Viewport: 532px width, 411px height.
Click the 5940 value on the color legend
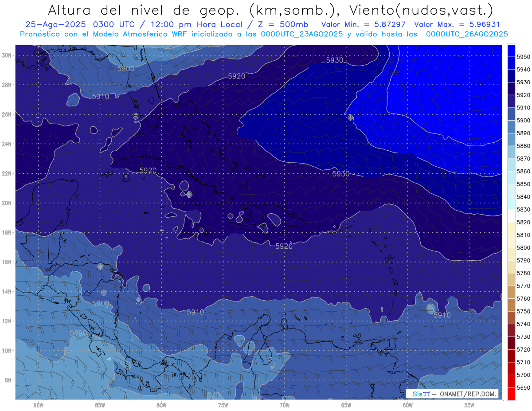pyautogui.click(x=524, y=70)
